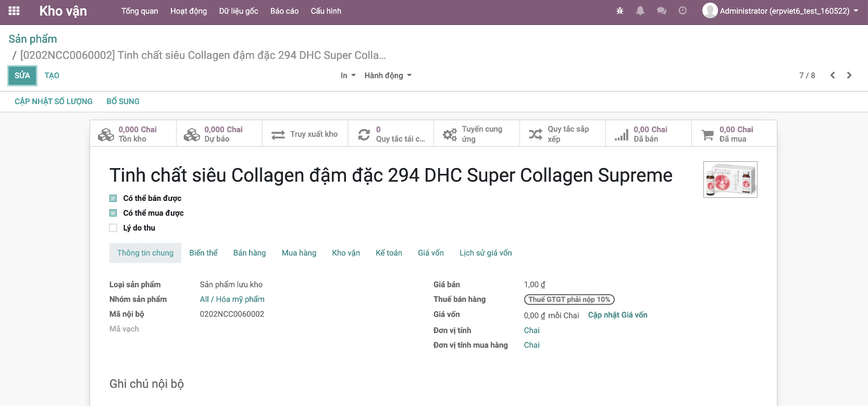The width and height of the screenshot is (868, 407).
Task: Click internal code 0202NCC0060002 value
Action: coord(232,314)
